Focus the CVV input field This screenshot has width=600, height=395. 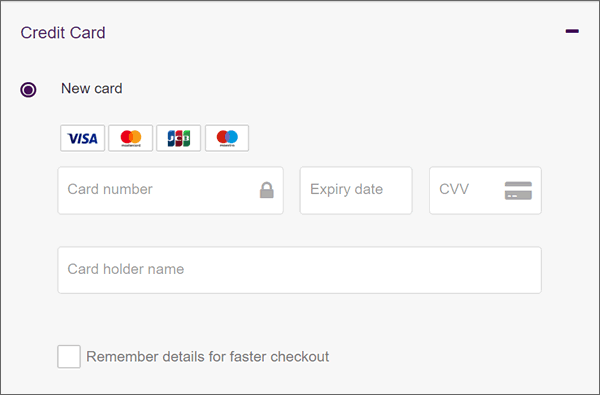click(x=485, y=190)
